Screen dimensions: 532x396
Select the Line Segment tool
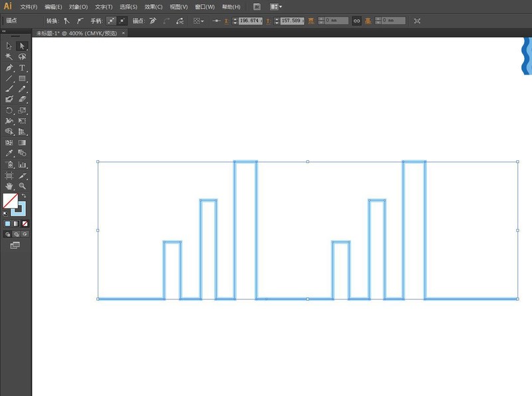9,79
